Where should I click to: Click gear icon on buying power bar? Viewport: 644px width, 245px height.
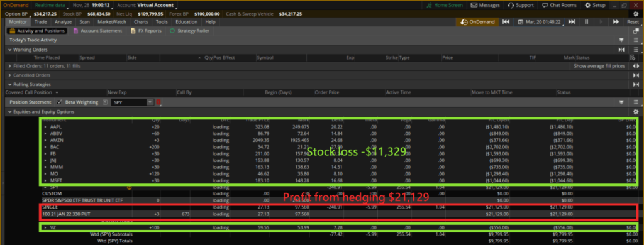(x=636, y=14)
